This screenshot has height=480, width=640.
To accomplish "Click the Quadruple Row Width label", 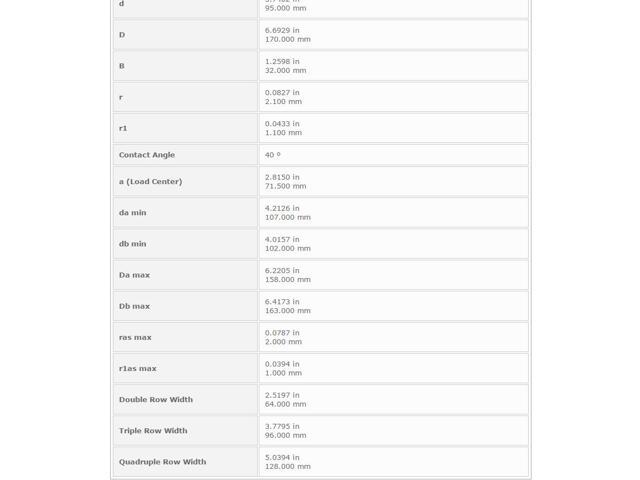I will 162,462.
